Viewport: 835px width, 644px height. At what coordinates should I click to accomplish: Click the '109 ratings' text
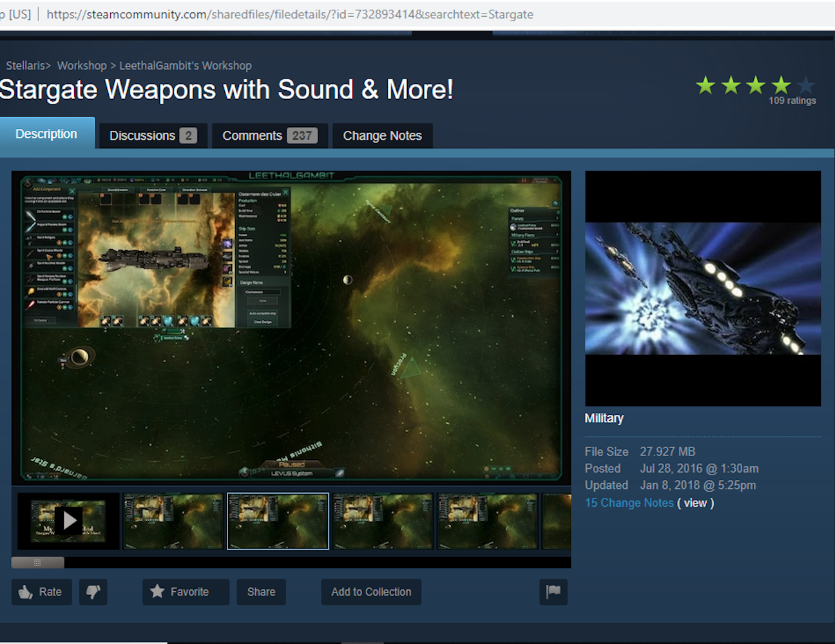[x=792, y=100]
